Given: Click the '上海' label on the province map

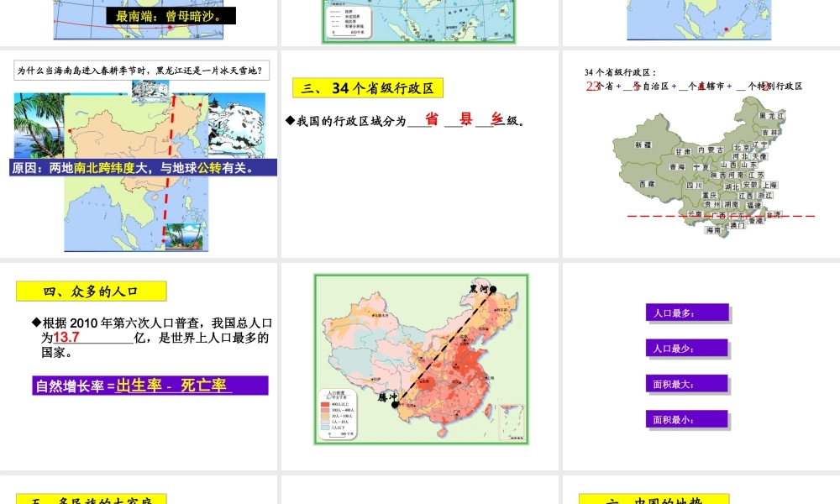Looking at the screenshot, I should [x=769, y=185].
